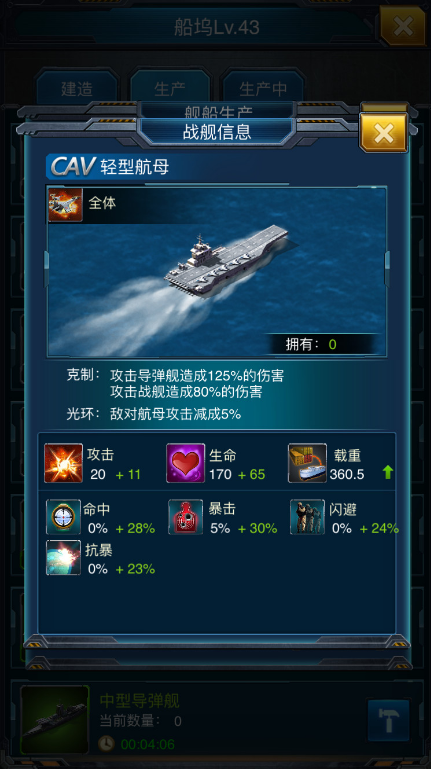Viewport: 431px width, 769px height.
Task: Switch to the 建造 tab
Action: pos(76,89)
